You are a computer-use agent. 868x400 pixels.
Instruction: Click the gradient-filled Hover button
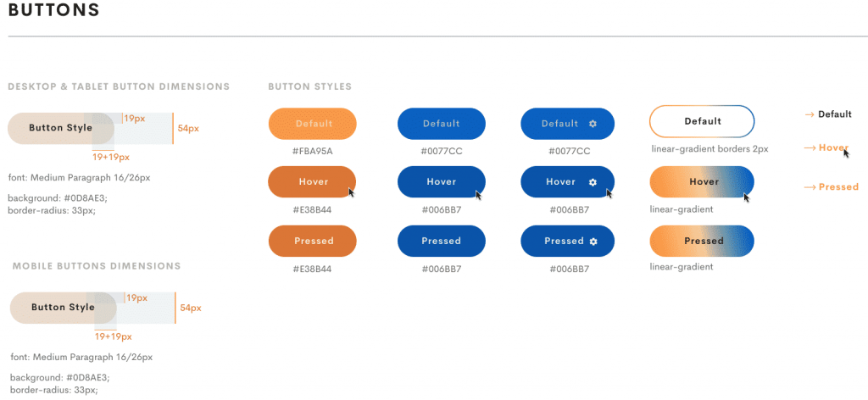click(x=702, y=181)
